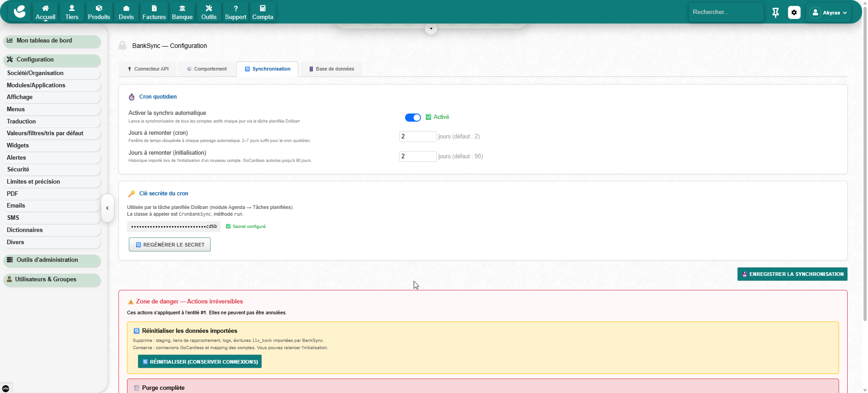Open the Produits menu
The height and width of the screenshot is (393, 868).
[x=99, y=12]
